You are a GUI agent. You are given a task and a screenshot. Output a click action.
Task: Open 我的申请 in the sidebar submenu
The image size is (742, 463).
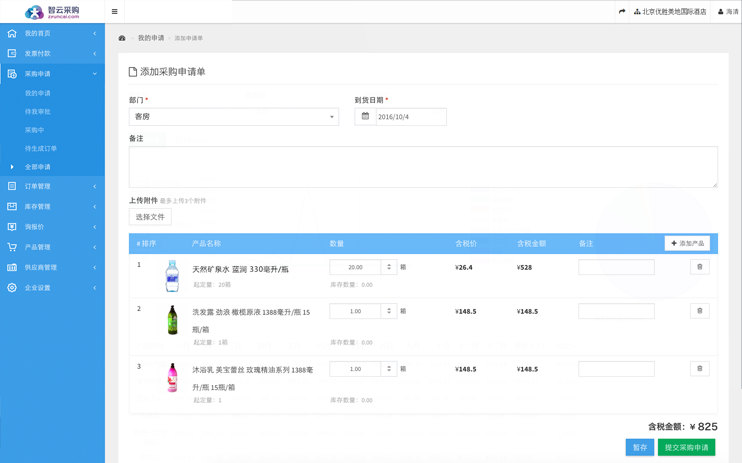coord(38,93)
